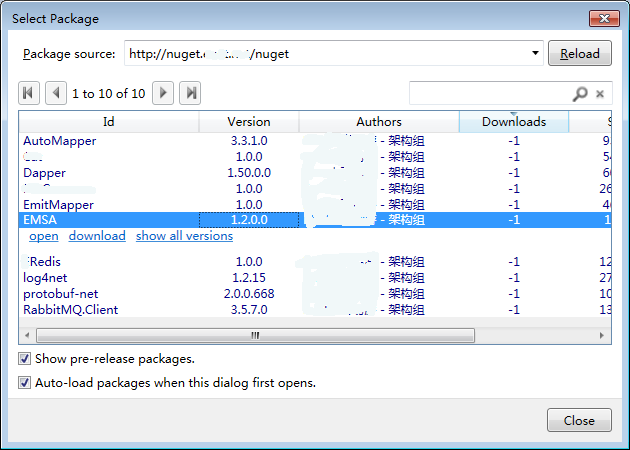
Task: Select the Dapper package row
Action: pos(315,173)
